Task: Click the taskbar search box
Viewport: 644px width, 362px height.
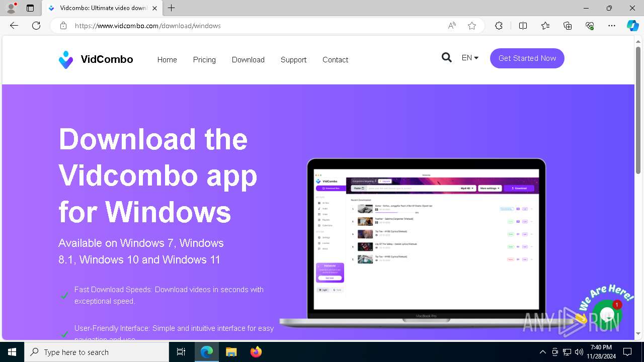Action: pos(97,352)
